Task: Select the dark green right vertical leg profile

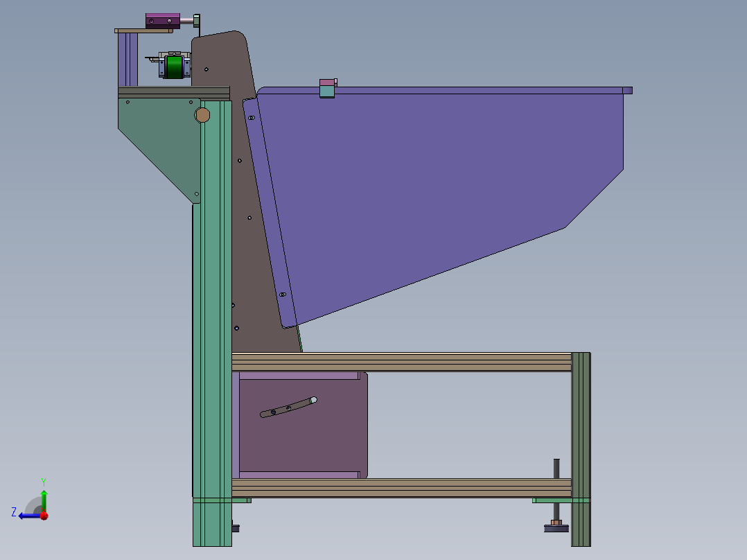Action: [581, 449]
